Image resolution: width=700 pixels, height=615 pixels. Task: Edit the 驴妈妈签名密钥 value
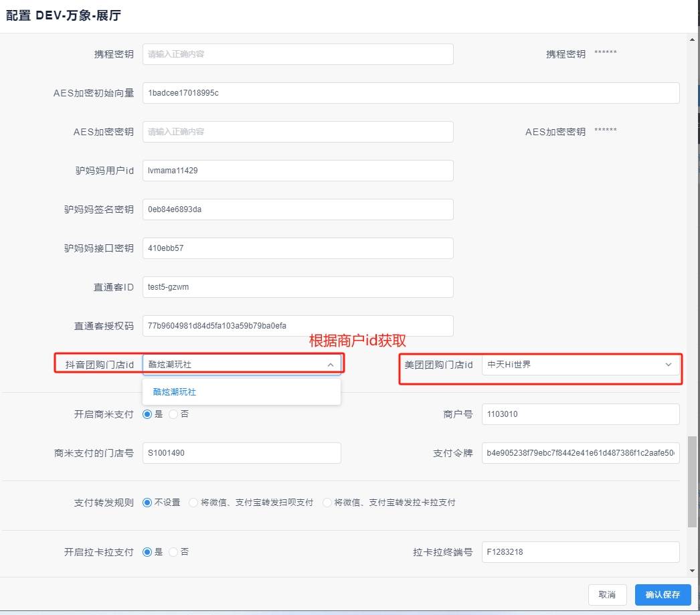(x=298, y=209)
